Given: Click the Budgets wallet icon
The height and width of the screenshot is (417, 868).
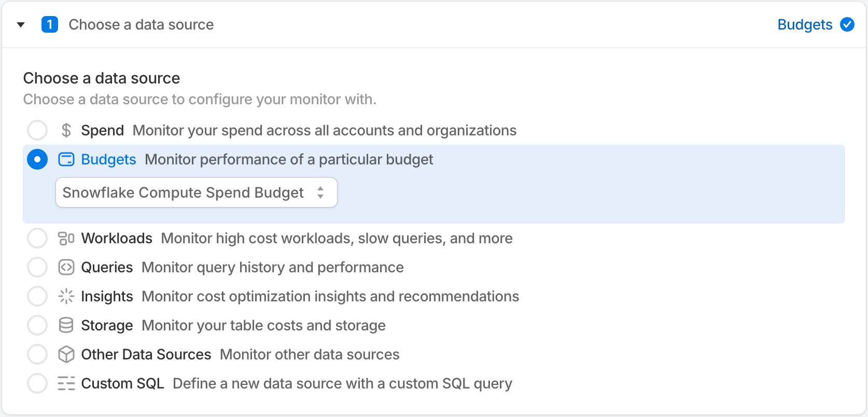Looking at the screenshot, I should coord(66,159).
